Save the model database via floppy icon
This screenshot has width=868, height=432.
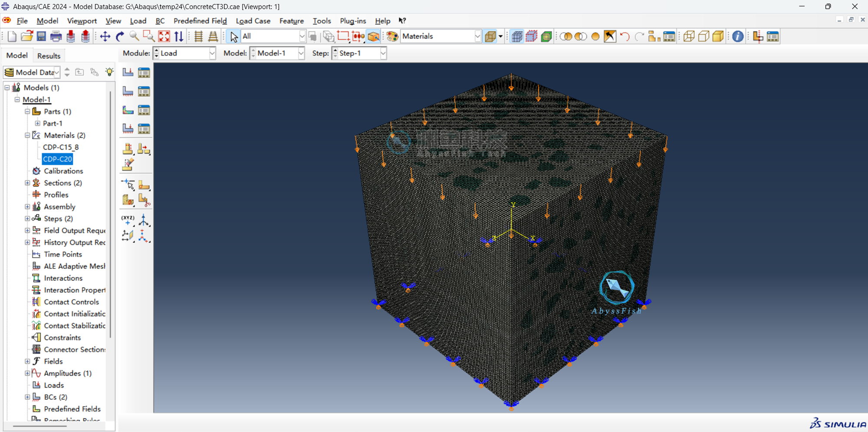(41, 36)
